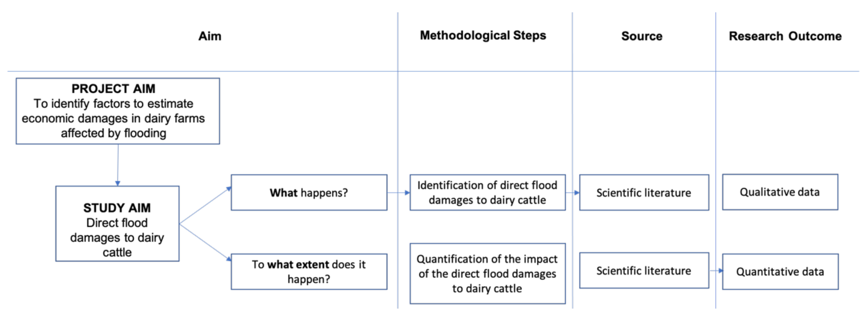Viewport: 868px width, 318px height.
Task: Select the Quantitative data box
Action: point(780,271)
